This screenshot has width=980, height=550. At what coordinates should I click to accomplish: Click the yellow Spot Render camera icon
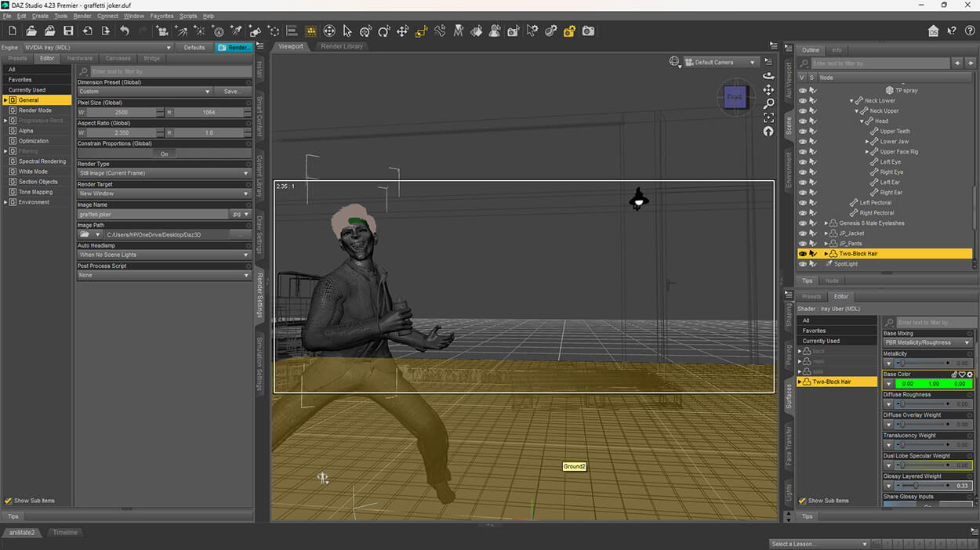(x=570, y=31)
